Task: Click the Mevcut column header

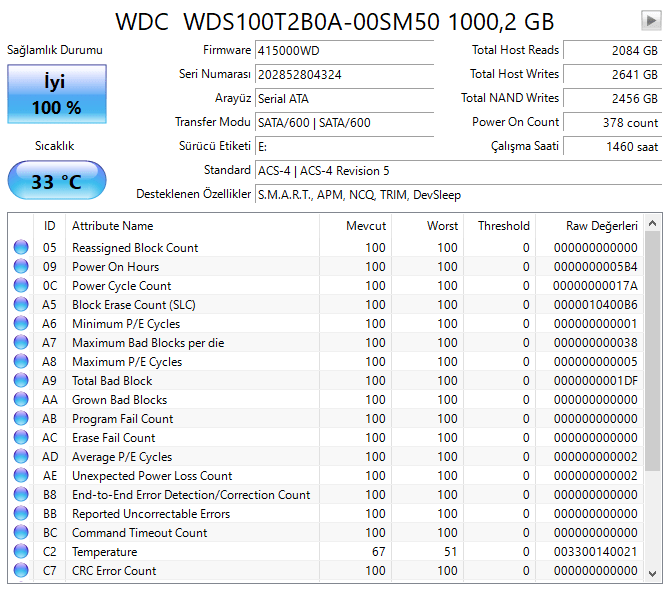Action: coord(355,225)
